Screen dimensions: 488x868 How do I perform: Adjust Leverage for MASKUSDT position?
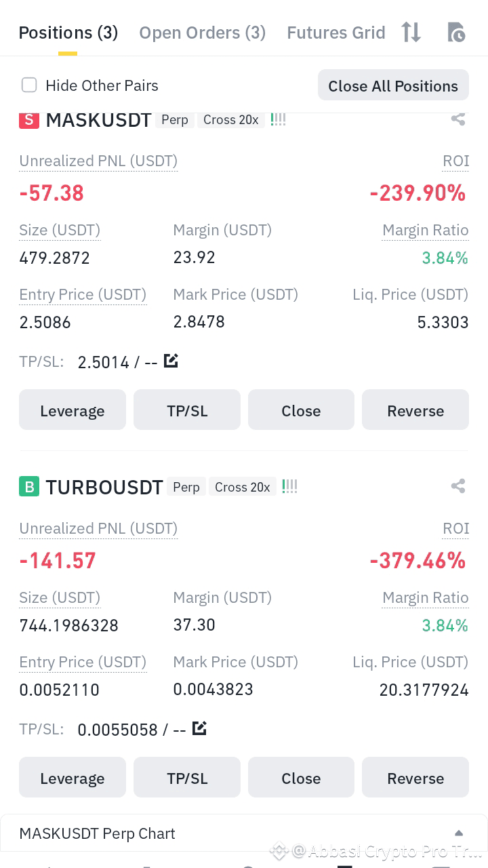(73, 410)
